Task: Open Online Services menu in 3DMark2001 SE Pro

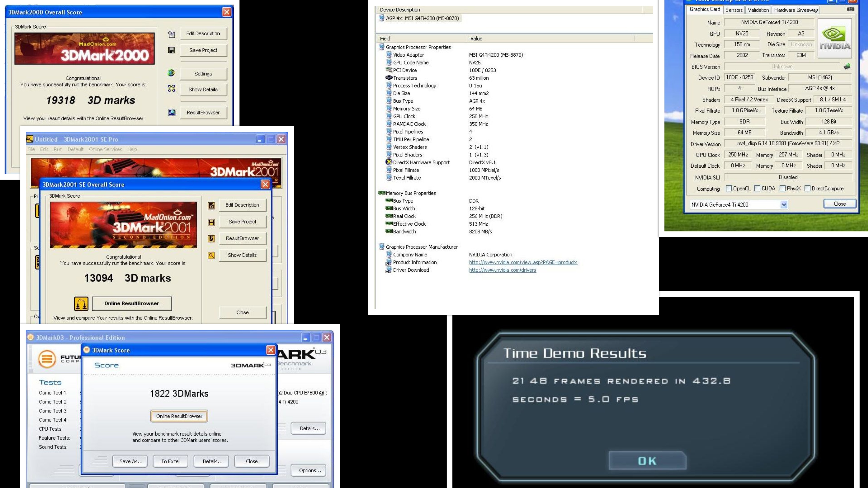Action: [105, 149]
